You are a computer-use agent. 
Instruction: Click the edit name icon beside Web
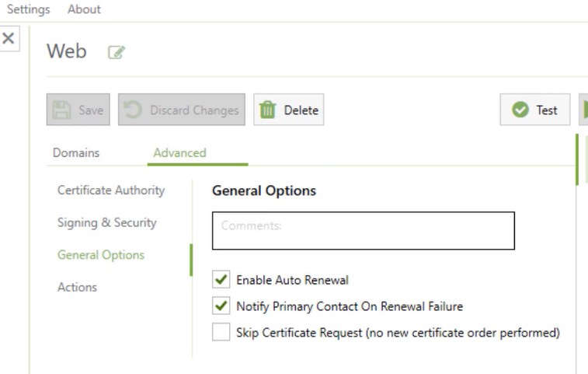point(117,53)
